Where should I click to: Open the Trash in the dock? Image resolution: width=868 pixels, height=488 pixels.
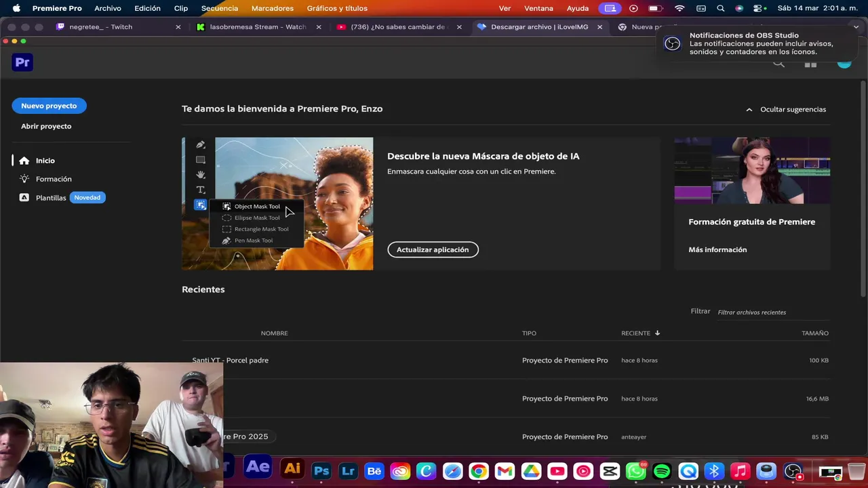[x=856, y=470]
